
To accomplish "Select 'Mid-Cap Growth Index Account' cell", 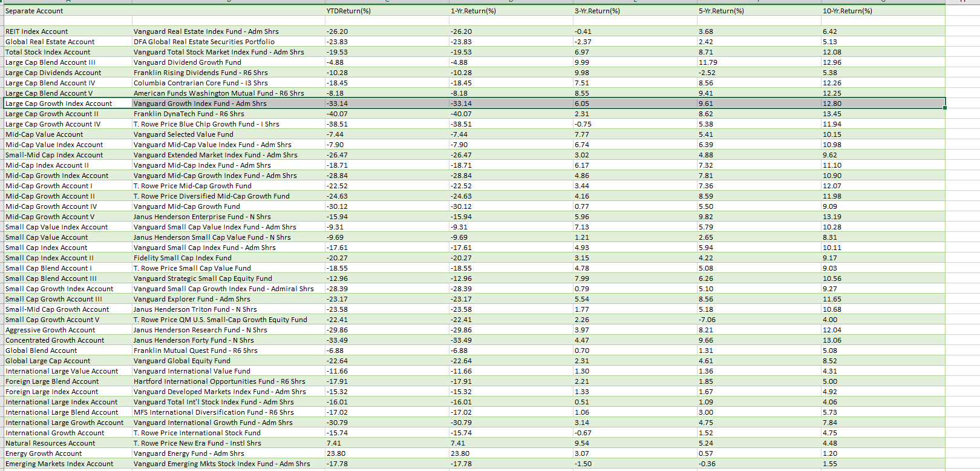I will (x=68, y=176).
